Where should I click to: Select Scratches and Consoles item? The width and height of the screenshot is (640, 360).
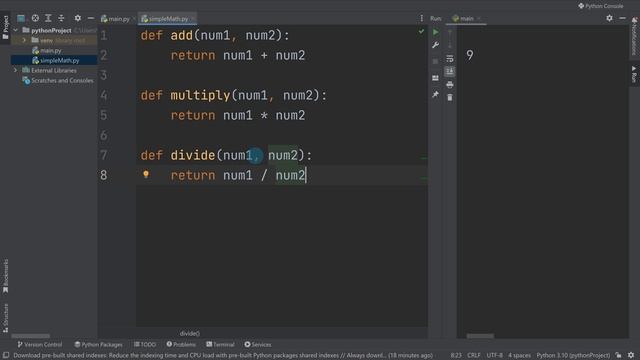click(62, 80)
